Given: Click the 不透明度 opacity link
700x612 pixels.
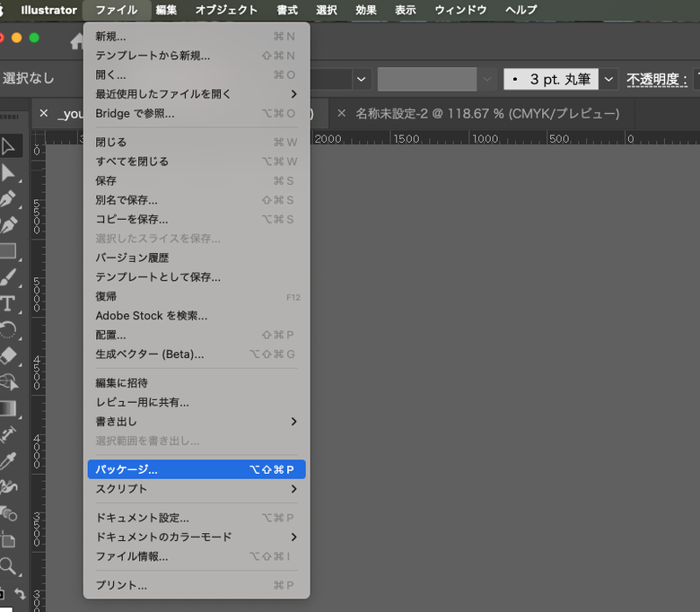Looking at the screenshot, I should click(x=657, y=80).
